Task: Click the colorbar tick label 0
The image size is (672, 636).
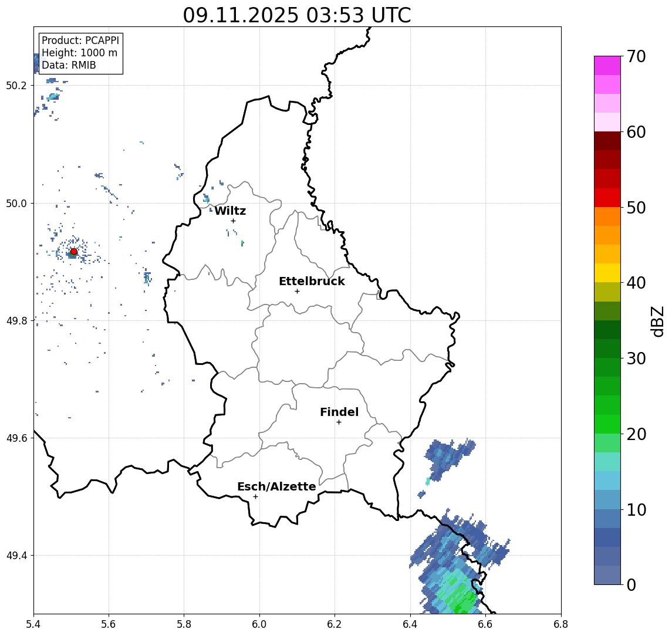Action: 632,584
